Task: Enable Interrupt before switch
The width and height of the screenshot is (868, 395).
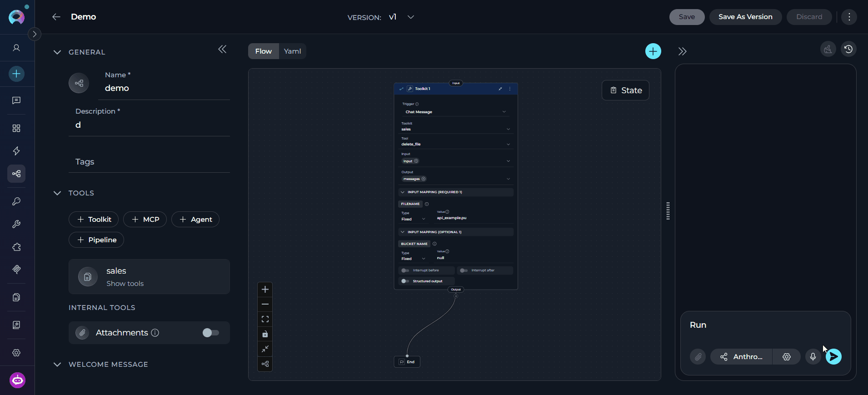Action: pyautogui.click(x=405, y=270)
